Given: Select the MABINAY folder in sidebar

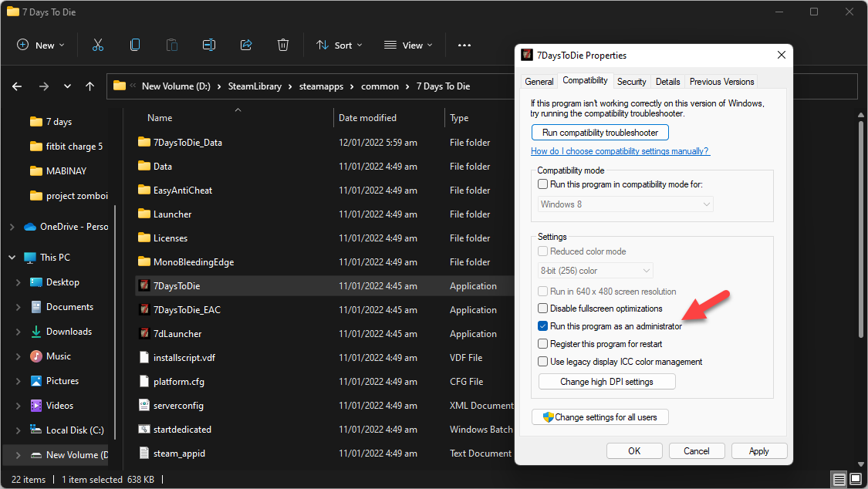Looking at the screenshot, I should (x=59, y=171).
